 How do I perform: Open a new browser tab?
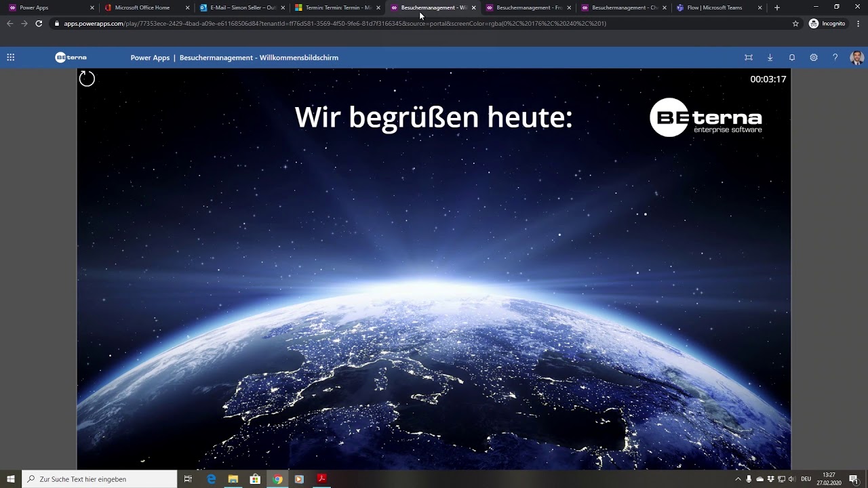coord(777,7)
